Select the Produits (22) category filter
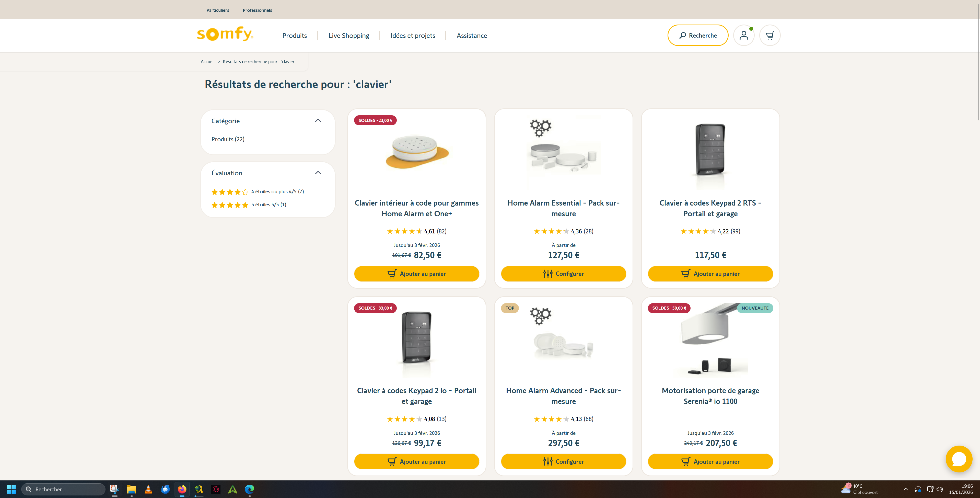The height and width of the screenshot is (498, 980). pos(228,139)
